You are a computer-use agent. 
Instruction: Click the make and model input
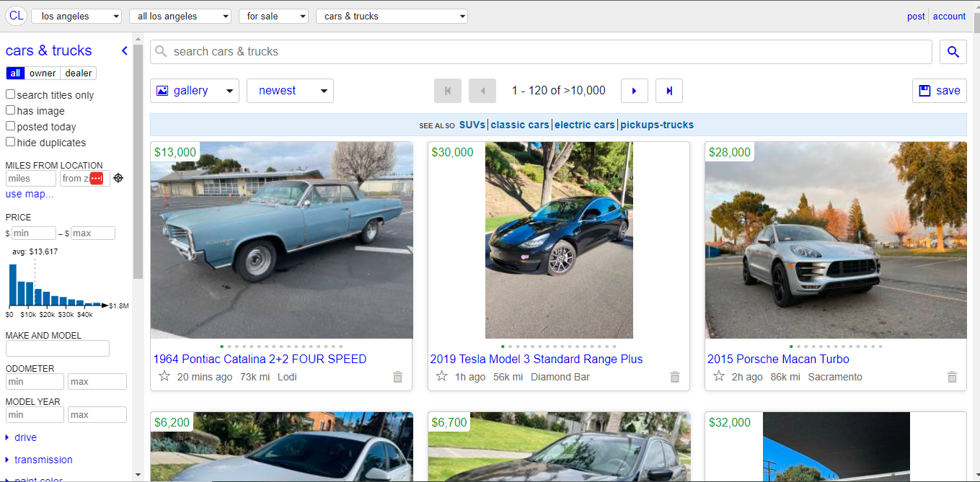tap(58, 349)
